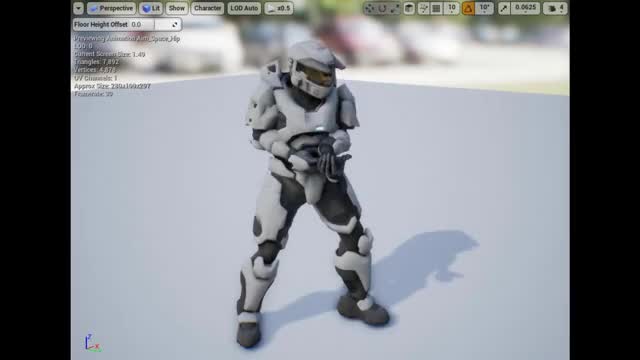Toggle surface snapping icon
The width and height of the screenshot is (640, 360).
pyautogui.click(x=423, y=9)
